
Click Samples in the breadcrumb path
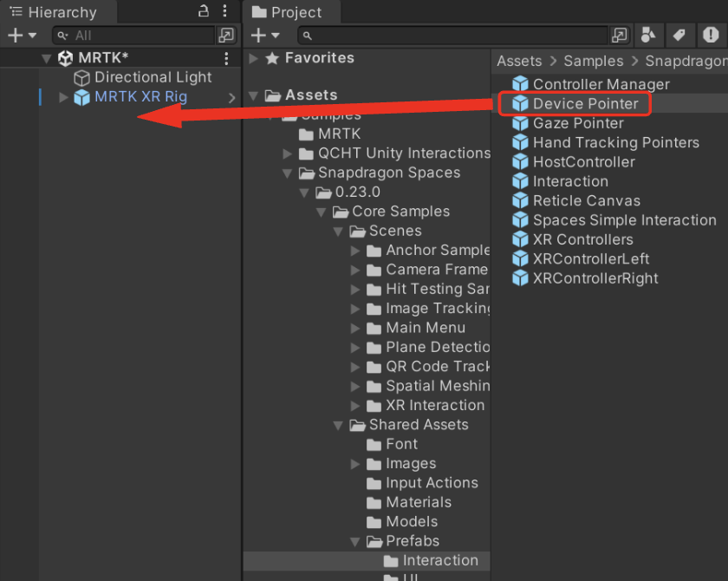pos(594,62)
